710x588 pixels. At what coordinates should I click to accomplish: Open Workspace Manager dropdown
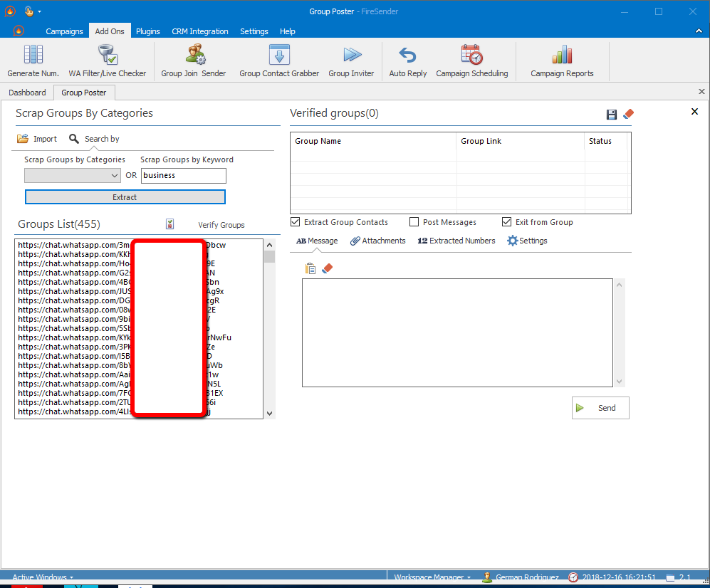pyautogui.click(x=432, y=577)
